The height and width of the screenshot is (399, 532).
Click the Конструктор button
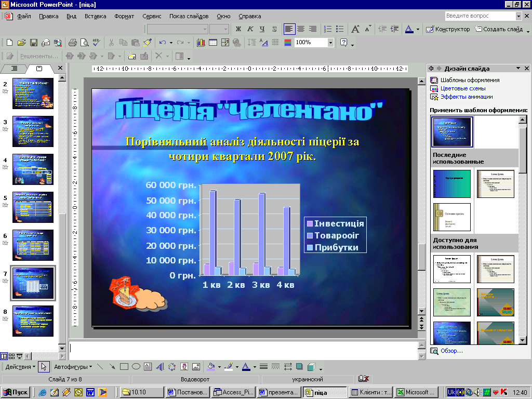[x=448, y=29]
